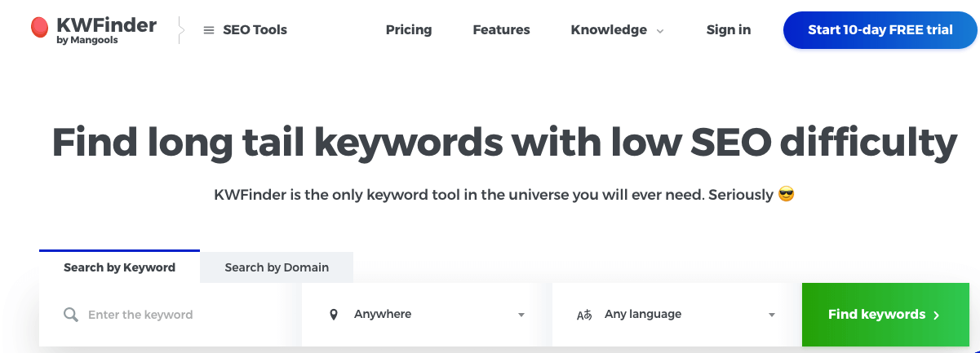
Task: Open the Pricing page
Action: pos(409,30)
